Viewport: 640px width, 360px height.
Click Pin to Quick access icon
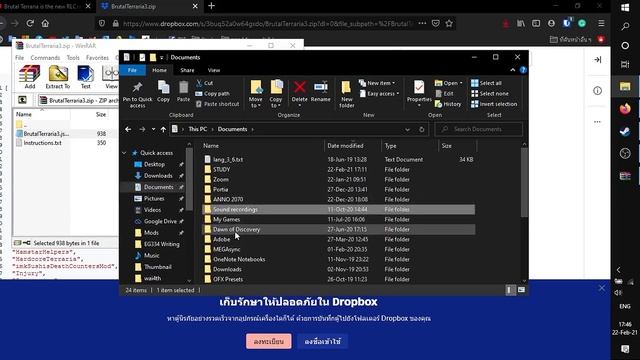pos(137,94)
